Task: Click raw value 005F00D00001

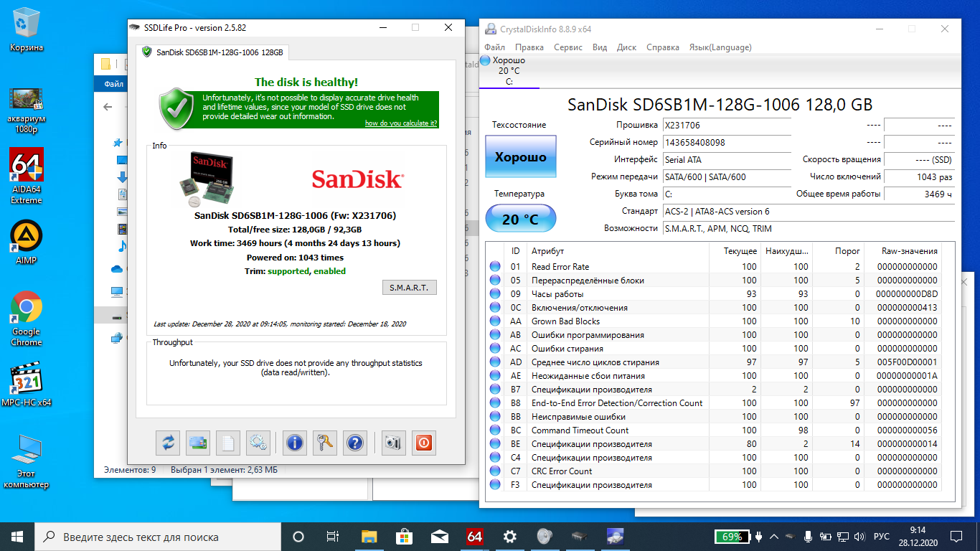Action: click(x=907, y=362)
